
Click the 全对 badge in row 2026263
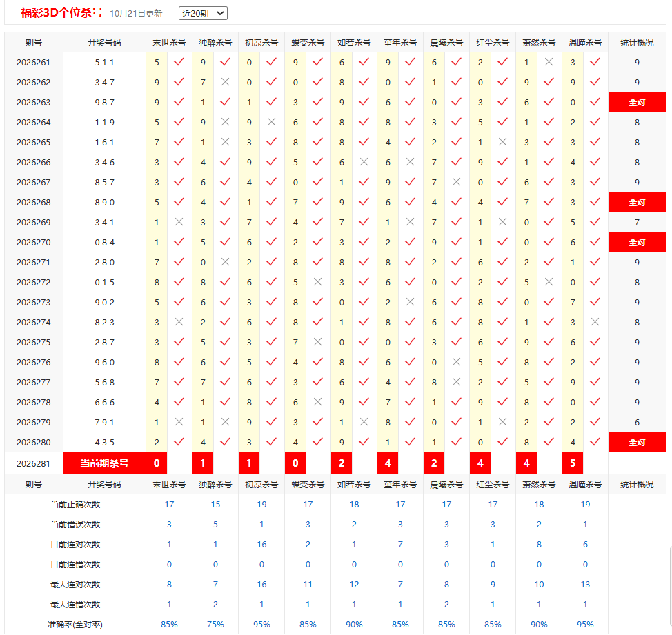637,102
